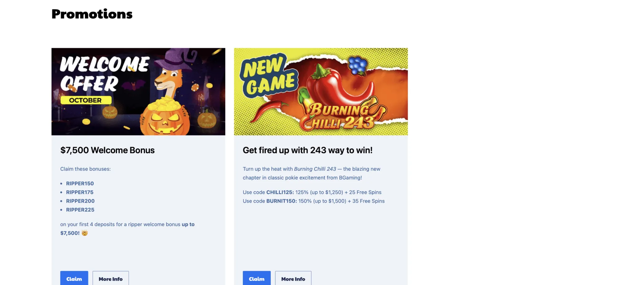The height and width of the screenshot is (285, 644).
Task: Click the NEW GAME sticker badge
Action: [x=269, y=76]
